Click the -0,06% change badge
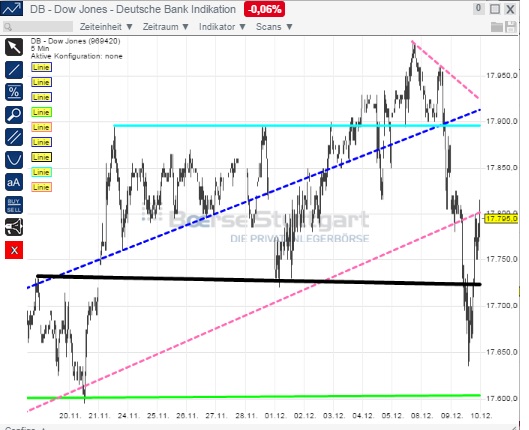This screenshot has width=529, height=430. pos(264,9)
